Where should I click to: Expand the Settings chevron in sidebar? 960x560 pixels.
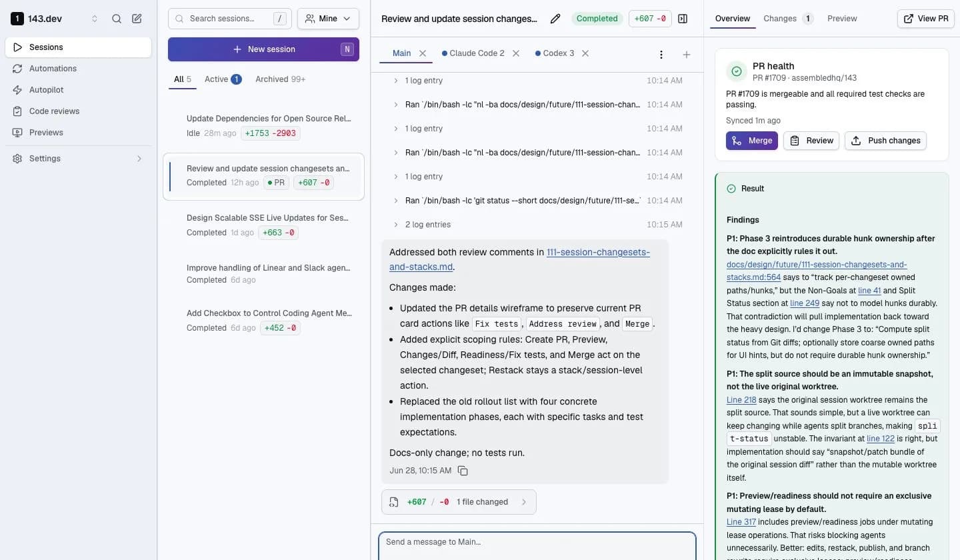(139, 159)
